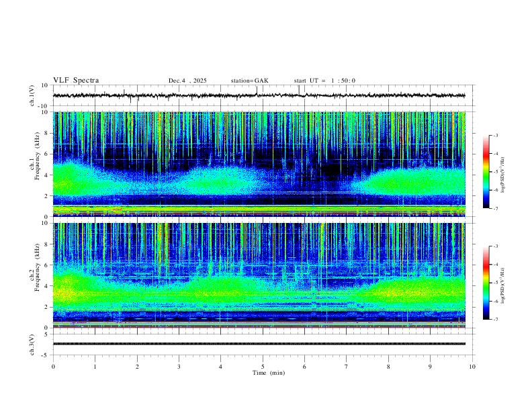
Task: Click time axis tick label '10'
Action: pyautogui.click(x=472, y=367)
